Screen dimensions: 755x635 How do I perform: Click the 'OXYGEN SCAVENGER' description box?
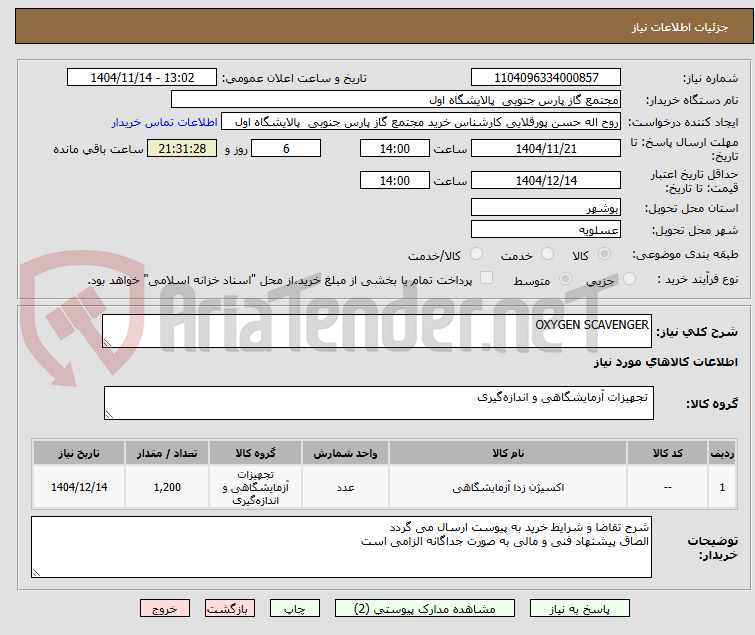pyautogui.click(x=377, y=331)
